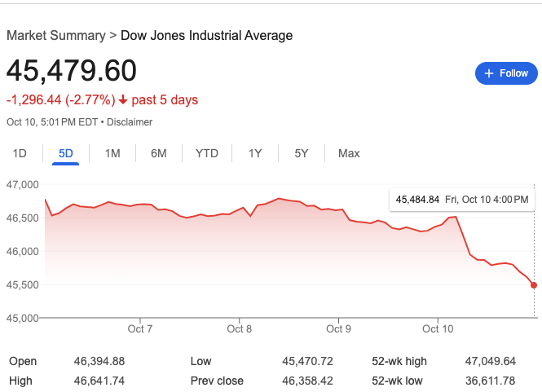Select the Max range tab
Viewport: 542px width, 392px height.
[x=349, y=153]
